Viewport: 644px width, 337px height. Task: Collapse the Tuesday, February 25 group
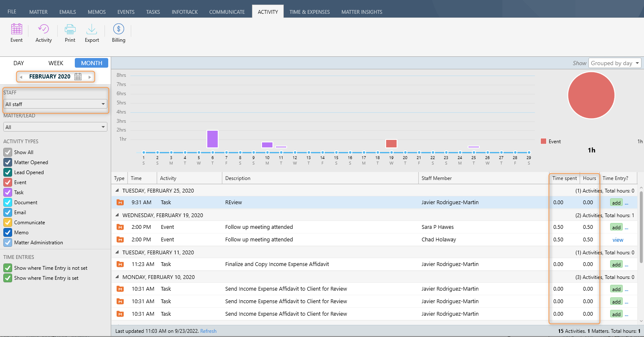117,190
